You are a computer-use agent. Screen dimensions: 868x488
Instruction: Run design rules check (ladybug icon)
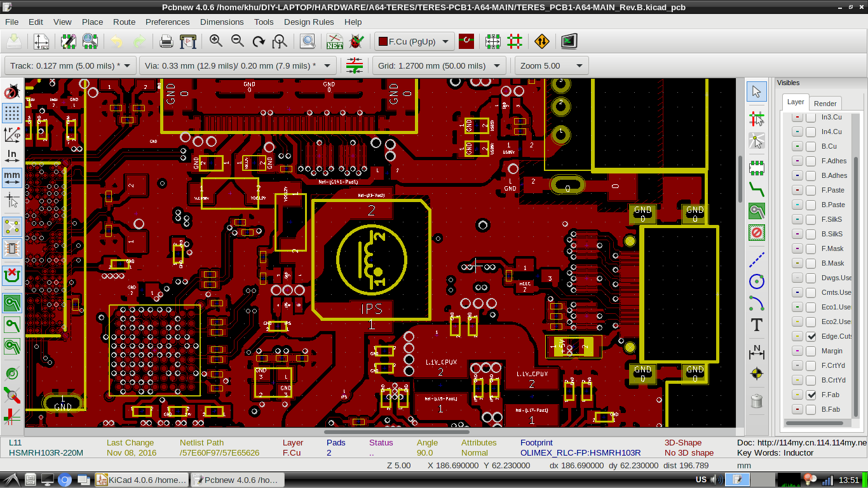click(356, 42)
